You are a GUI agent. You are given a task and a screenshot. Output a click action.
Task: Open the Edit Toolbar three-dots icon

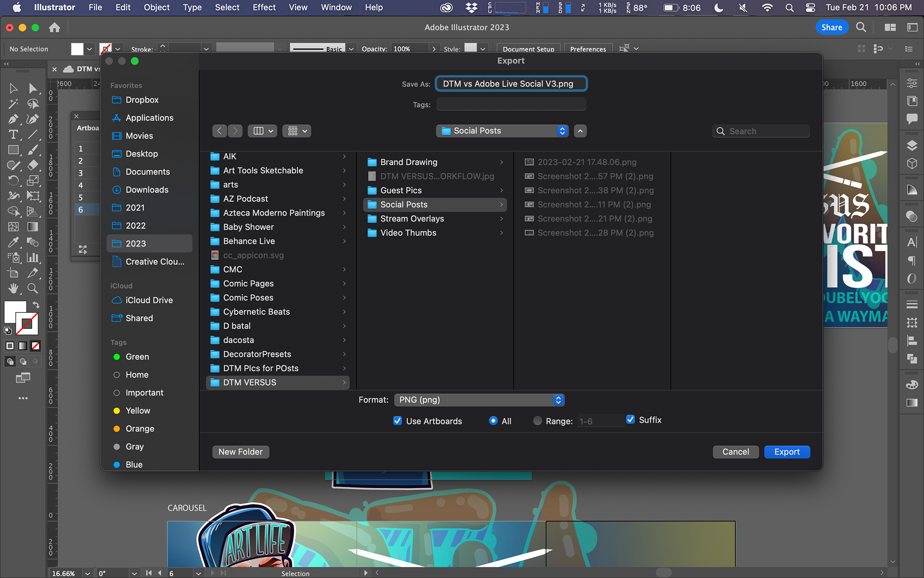tap(23, 398)
